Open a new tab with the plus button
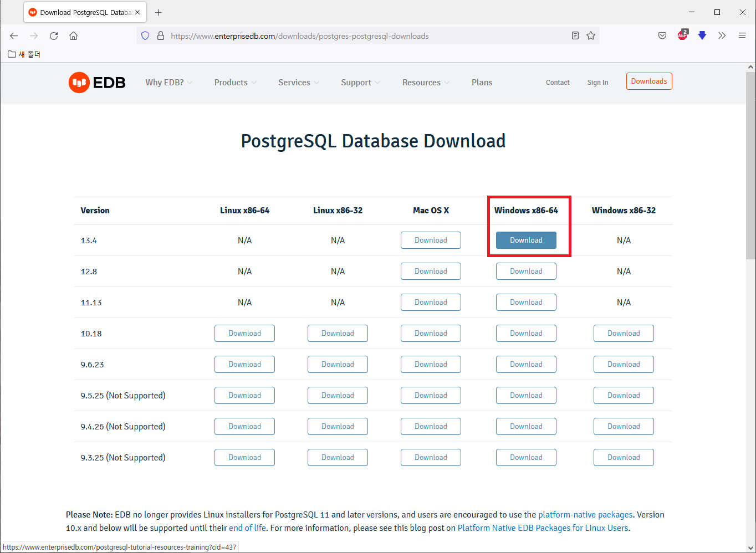 point(158,12)
